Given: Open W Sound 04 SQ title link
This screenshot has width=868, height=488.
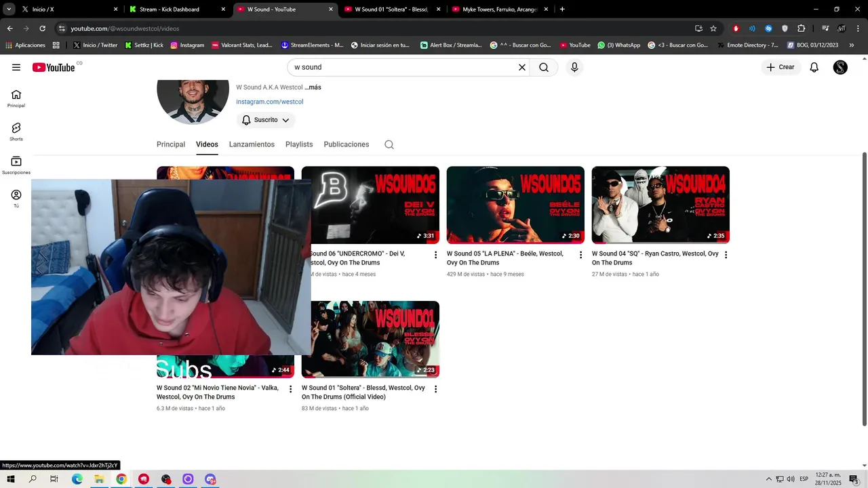Looking at the screenshot, I should 655,258.
